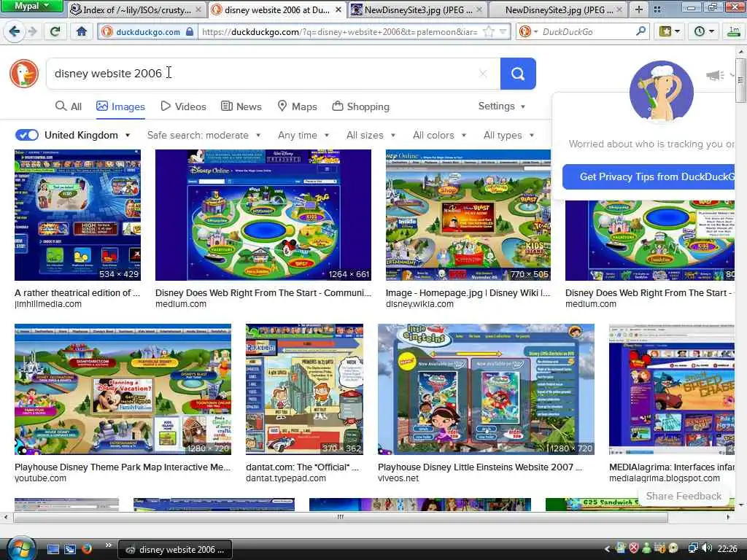This screenshot has width=747, height=560.
Task: Open the Shopping search tab
Action: tap(360, 106)
